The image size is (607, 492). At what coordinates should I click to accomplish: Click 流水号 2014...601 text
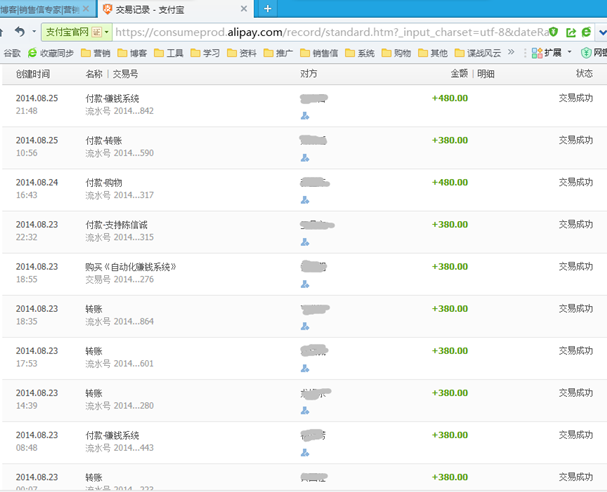[x=120, y=363]
